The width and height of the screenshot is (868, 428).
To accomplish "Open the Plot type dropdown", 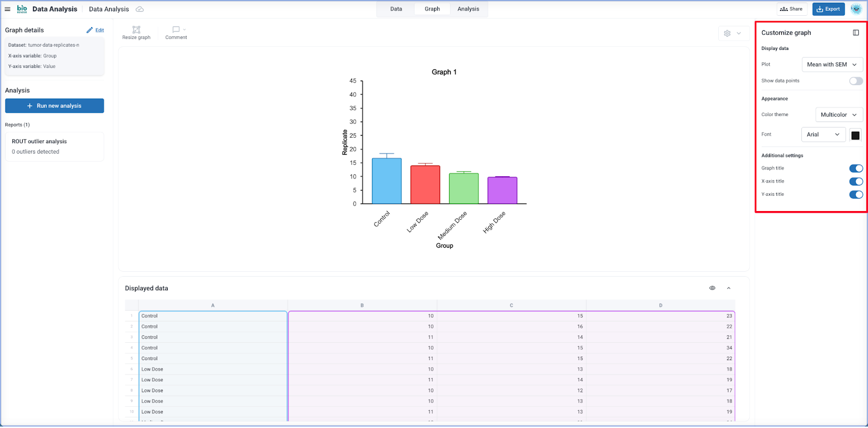I will click(x=832, y=65).
